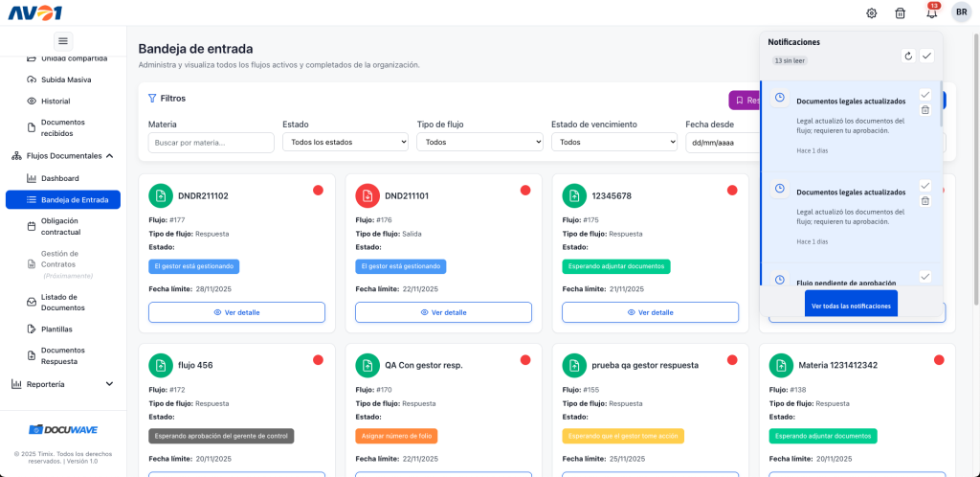Open the Estado dropdown filter
Screen dimensions: 980x477
tap(345, 142)
